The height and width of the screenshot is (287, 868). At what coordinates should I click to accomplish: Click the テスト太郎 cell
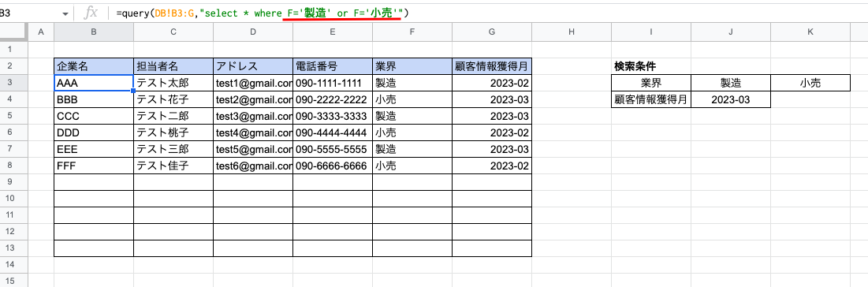(173, 83)
